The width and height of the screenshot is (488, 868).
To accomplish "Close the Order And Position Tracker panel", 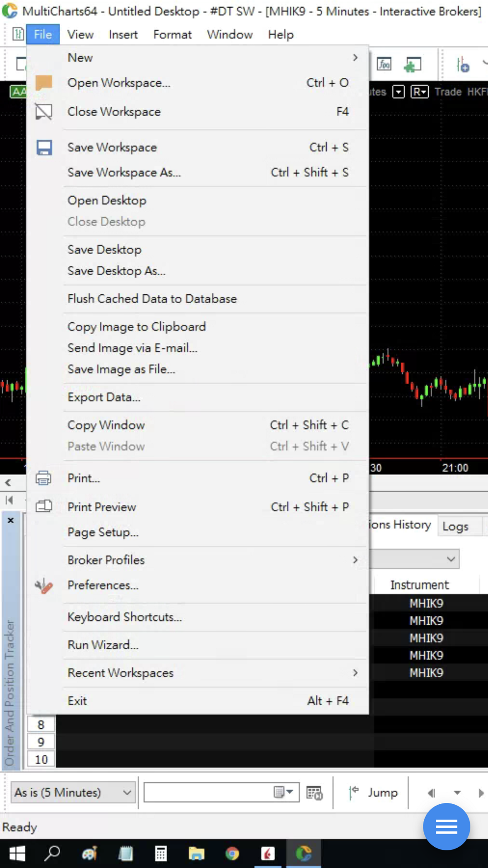I will click(x=10, y=520).
